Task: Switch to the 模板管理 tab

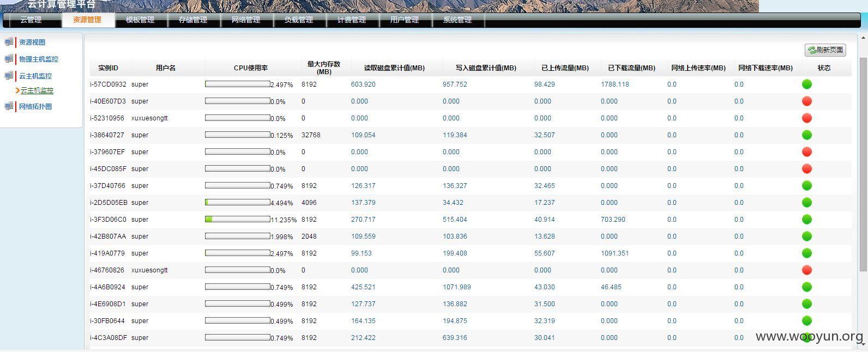Action: click(140, 20)
